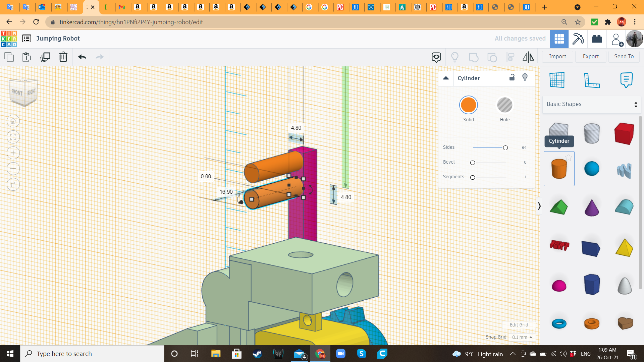
Task: Open the Mirror tool
Action: (x=528, y=57)
